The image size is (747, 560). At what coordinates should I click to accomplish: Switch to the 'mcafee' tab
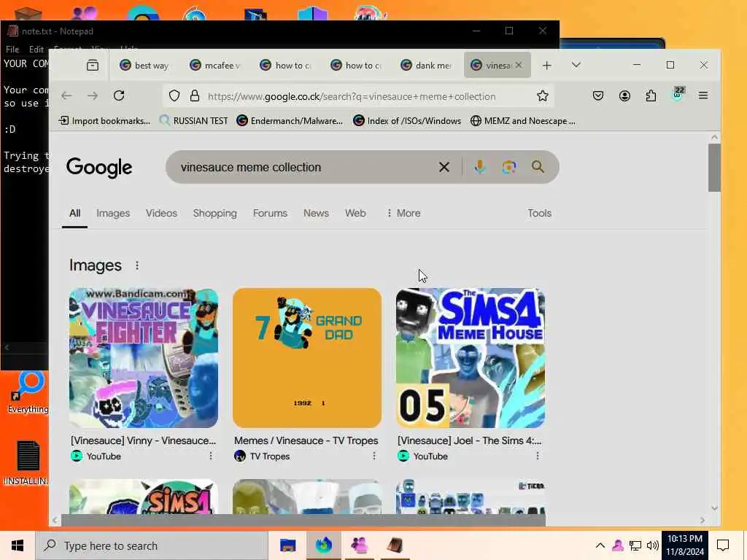point(215,65)
